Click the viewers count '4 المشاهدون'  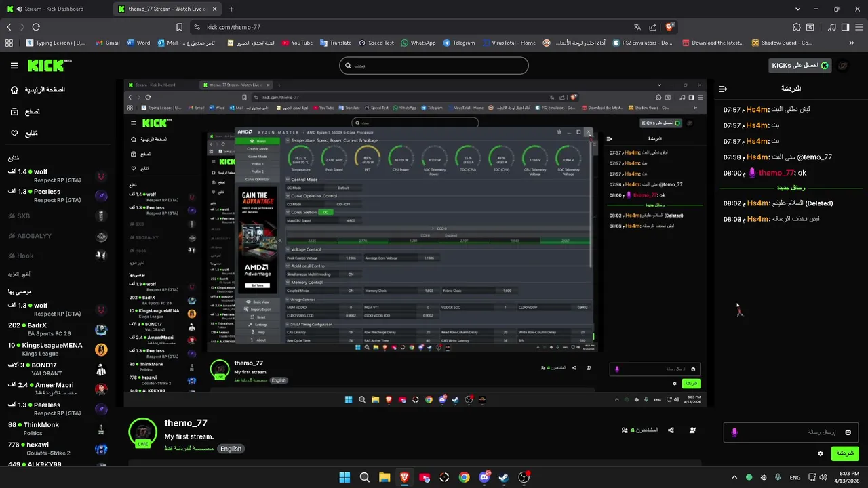640,430
